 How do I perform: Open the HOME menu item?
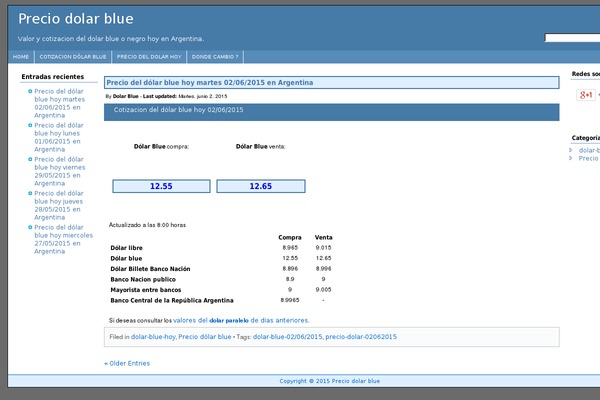(21, 57)
